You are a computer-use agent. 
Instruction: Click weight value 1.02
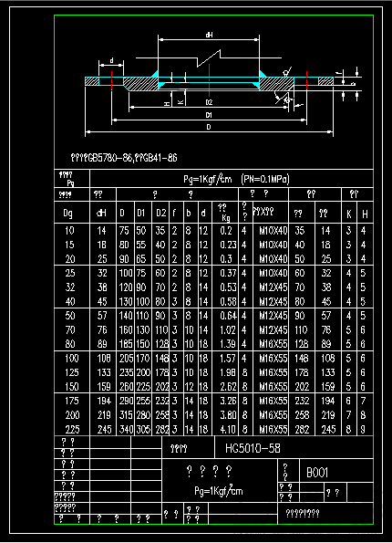tap(228, 330)
